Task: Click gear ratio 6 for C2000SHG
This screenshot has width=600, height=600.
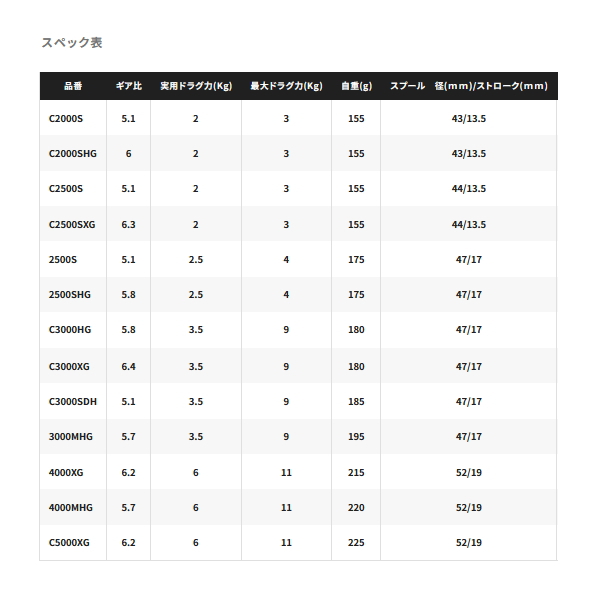Action: (129, 154)
